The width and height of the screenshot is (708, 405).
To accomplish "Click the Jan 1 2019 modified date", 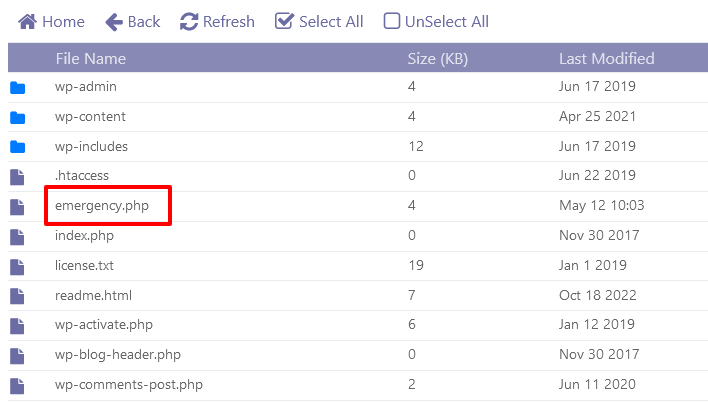I will [592, 265].
